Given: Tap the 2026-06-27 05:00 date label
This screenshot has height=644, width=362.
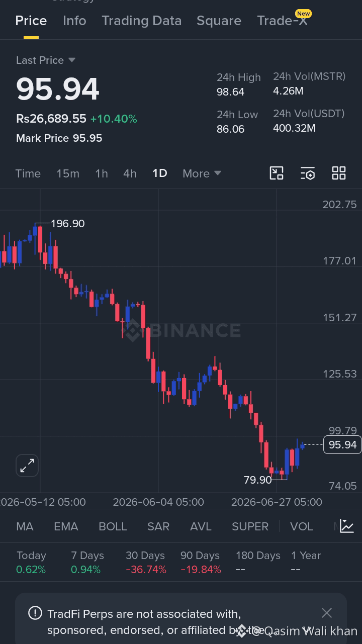Looking at the screenshot, I should (x=277, y=502).
